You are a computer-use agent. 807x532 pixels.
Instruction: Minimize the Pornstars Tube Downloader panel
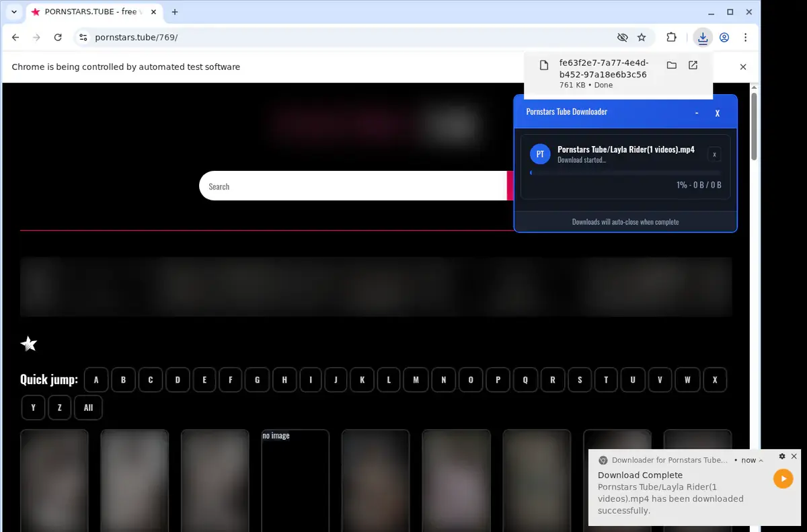[x=697, y=112]
